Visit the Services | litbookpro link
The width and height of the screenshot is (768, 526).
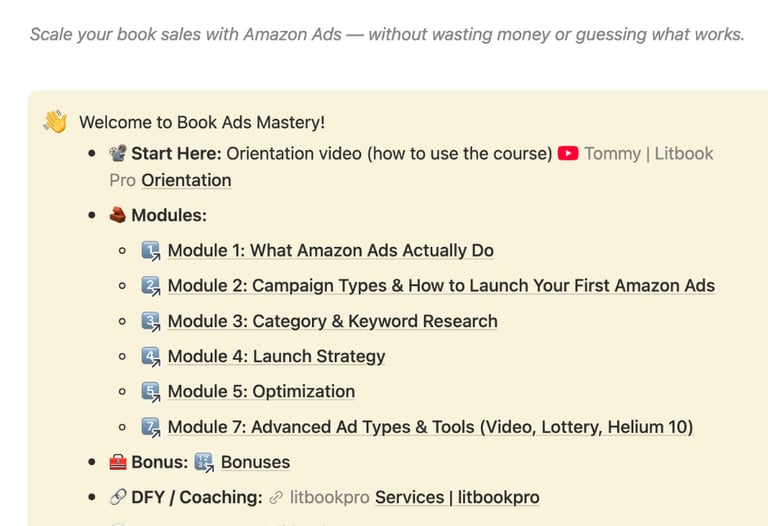pyautogui.click(x=456, y=497)
